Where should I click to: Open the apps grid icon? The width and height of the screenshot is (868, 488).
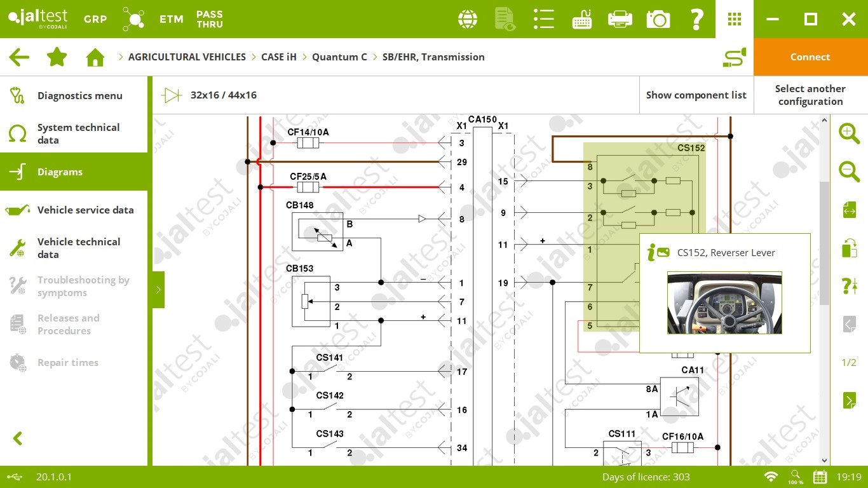(735, 19)
